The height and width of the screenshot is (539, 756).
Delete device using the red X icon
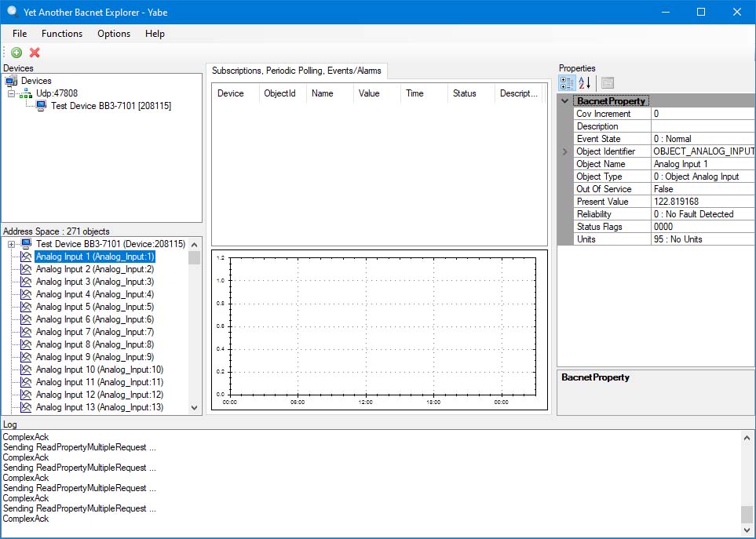tap(35, 53)
